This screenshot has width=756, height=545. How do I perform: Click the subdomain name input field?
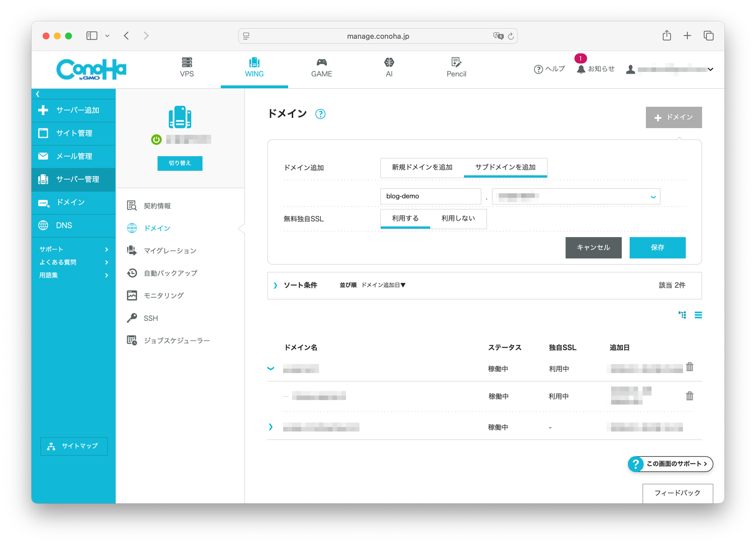430,197
